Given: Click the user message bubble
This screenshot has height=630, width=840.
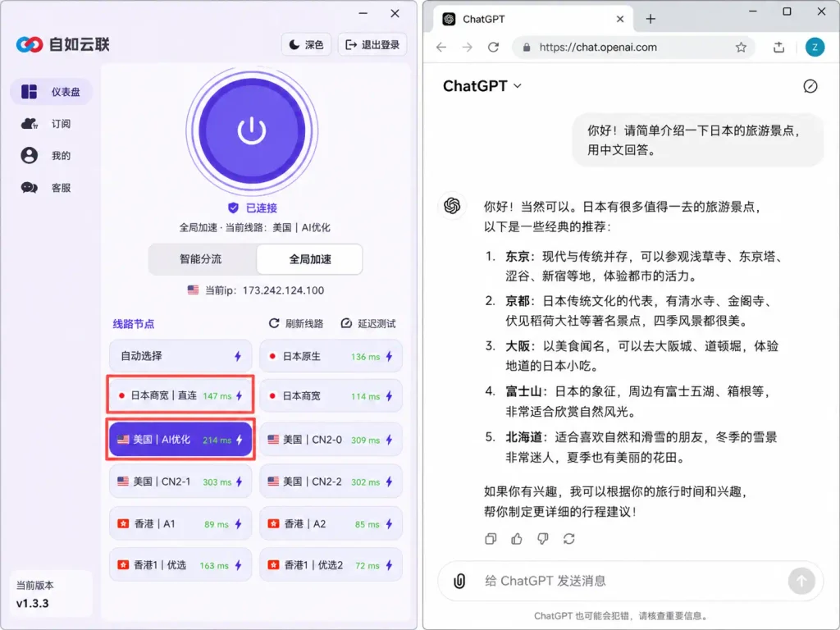Looking at the screenshot, I should tap(697, 140).
